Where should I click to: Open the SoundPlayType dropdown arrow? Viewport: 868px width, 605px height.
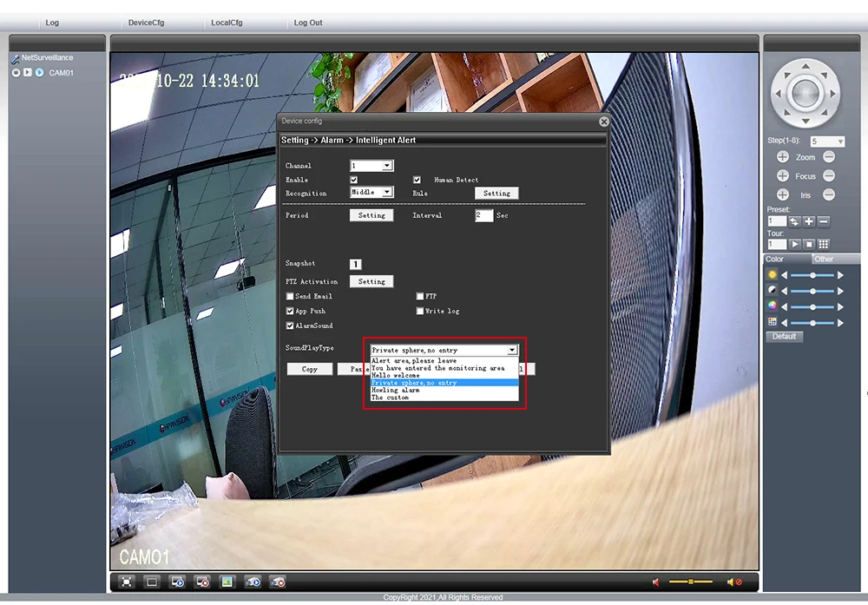click(x=512, y=351)
